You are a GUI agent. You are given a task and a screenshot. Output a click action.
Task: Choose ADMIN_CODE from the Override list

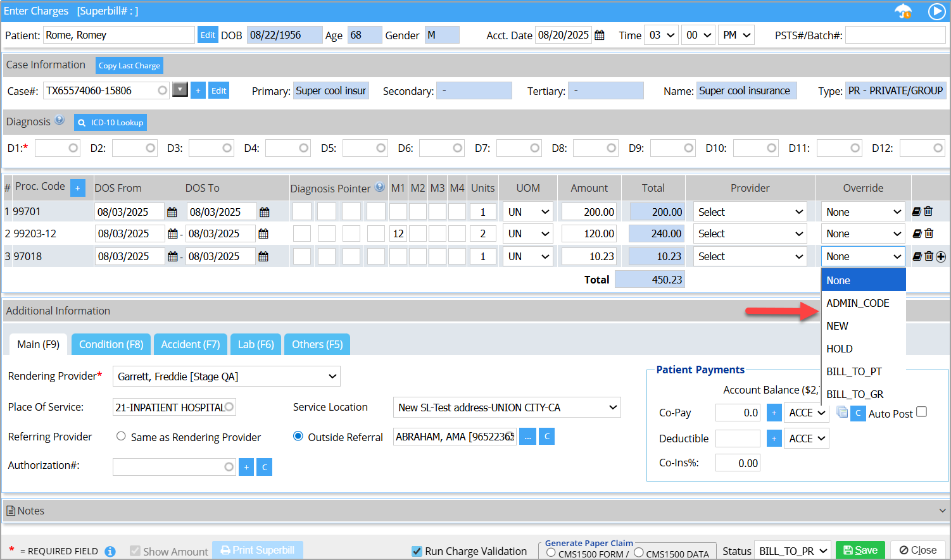coord(857,303)
